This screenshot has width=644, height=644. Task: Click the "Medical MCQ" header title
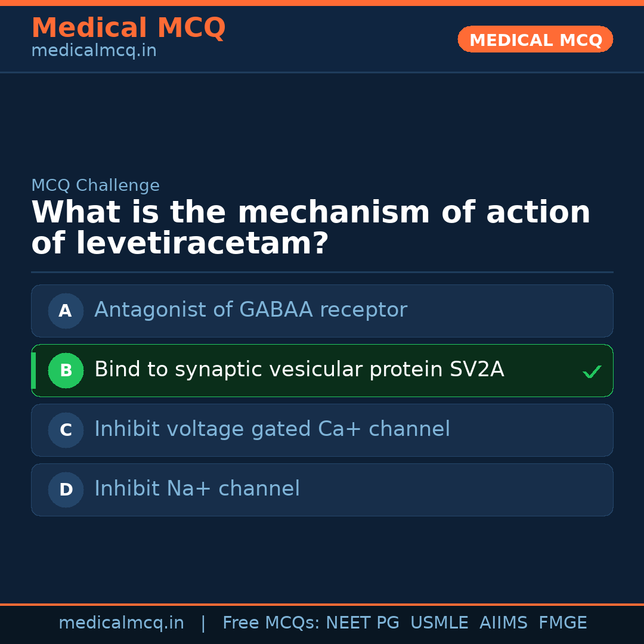click(x=128, y=28)
